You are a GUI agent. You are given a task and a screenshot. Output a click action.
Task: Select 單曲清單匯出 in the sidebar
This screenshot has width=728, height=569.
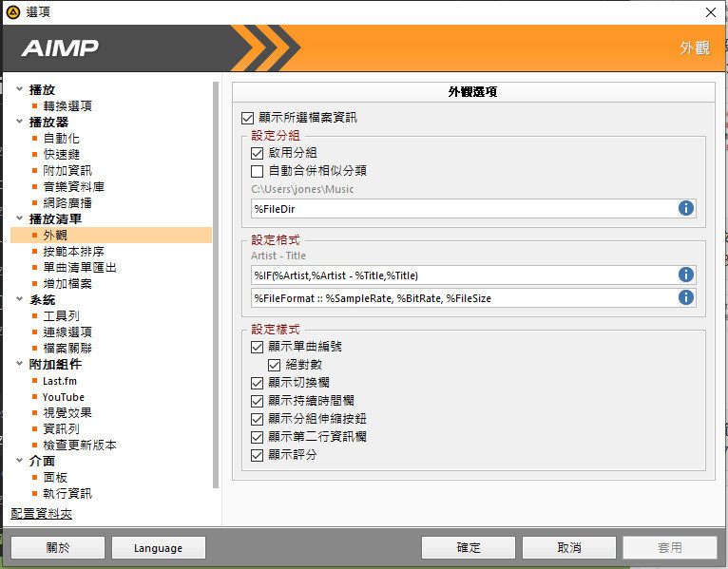pyautogui.click(x=80, y=267)
